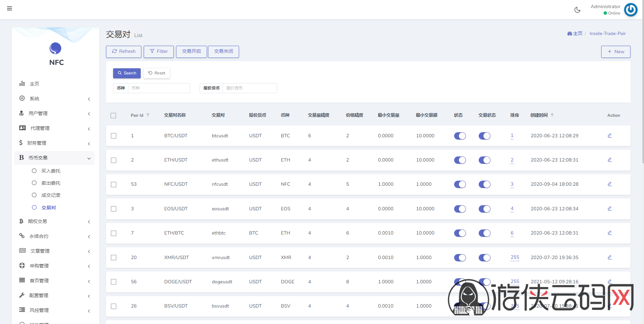This screenshot has width=644, height=324.
Task: Click the 交易关闭 button
Action: tap(224, 51)
